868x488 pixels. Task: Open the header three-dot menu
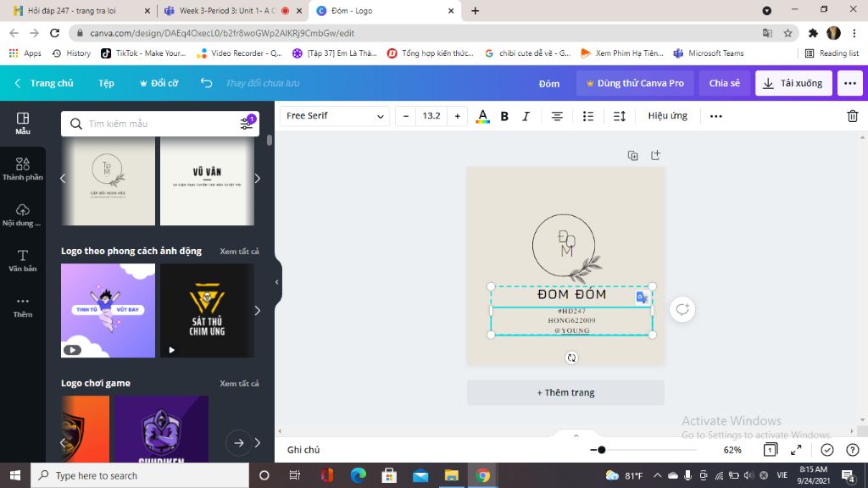[x=850, y=83]
